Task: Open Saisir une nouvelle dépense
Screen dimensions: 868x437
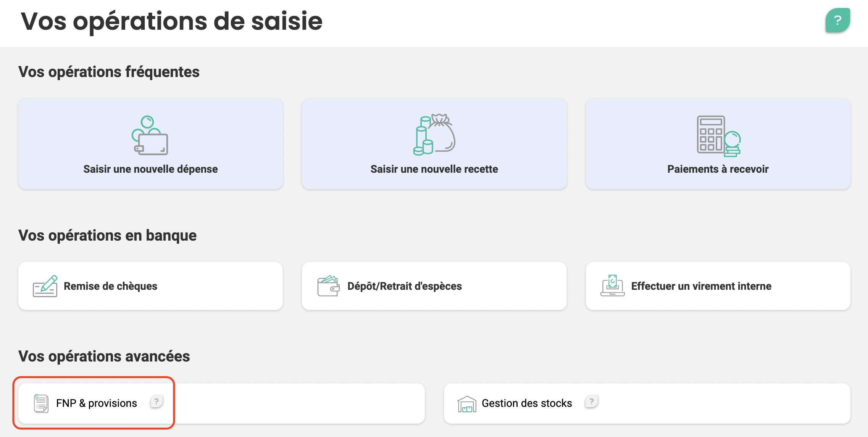Action: click(x=150, y=144)
